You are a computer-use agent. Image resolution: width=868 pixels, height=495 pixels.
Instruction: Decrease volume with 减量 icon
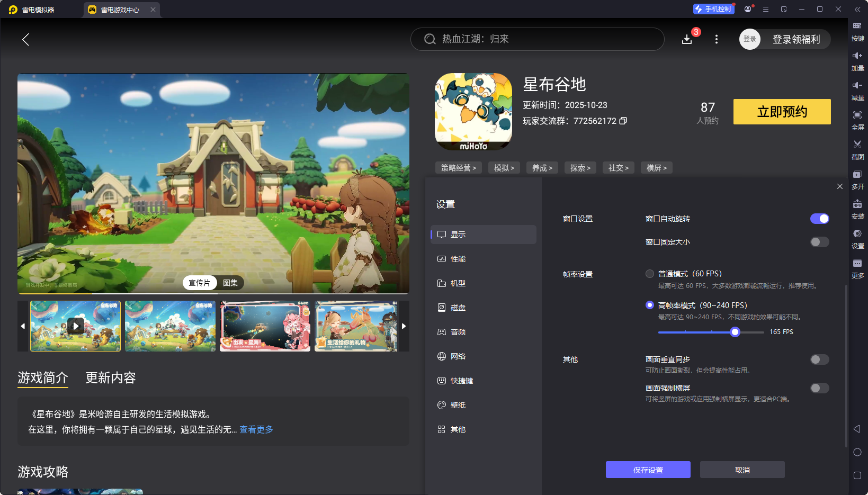point(857,91)
